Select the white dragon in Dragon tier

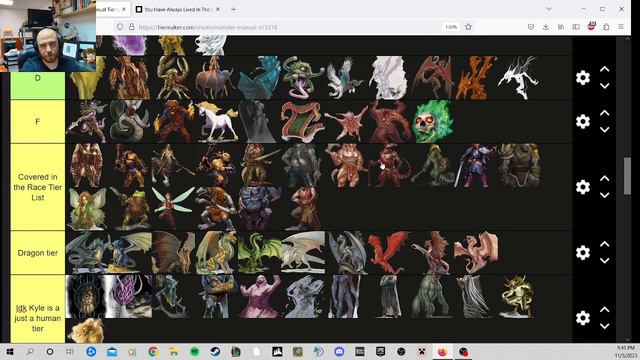point(303,253)
